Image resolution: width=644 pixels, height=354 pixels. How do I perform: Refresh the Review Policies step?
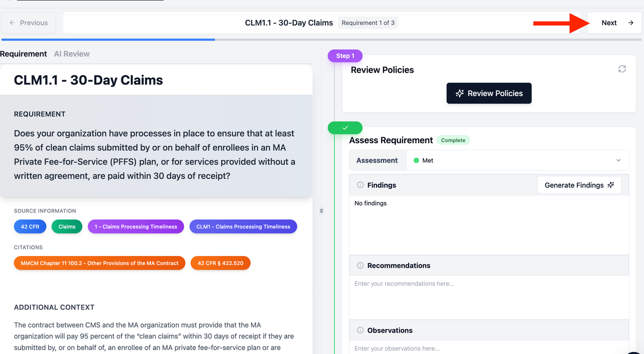tap(622, 69)
